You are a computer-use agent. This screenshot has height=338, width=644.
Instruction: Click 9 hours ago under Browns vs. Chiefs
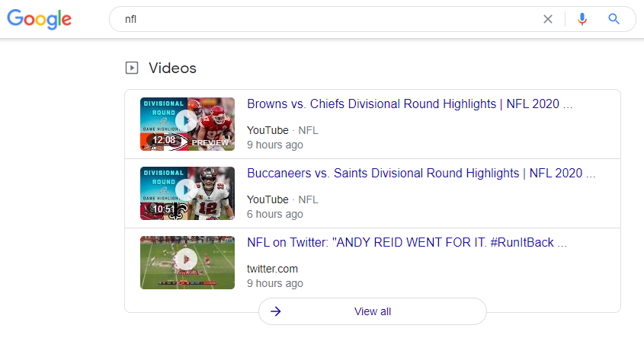(275, 145)
